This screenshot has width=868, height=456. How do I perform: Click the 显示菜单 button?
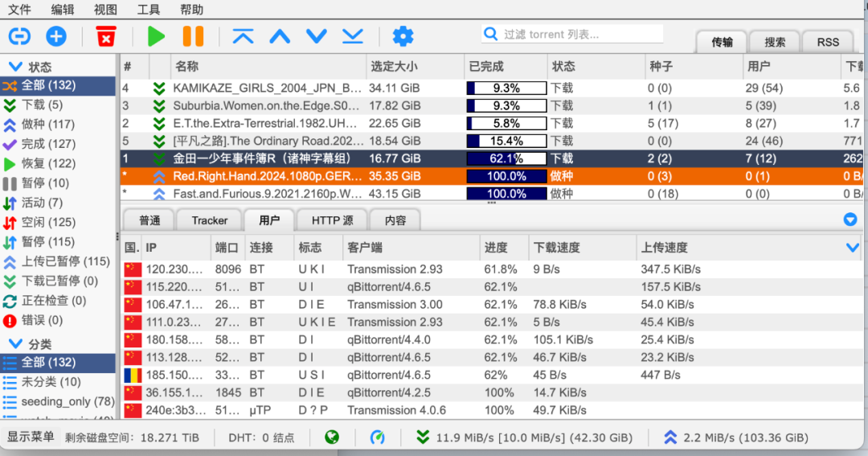tap(31, 437)
